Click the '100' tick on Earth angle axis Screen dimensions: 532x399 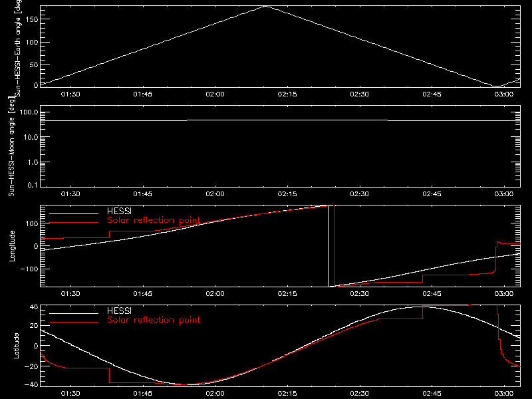click(32, 42)
